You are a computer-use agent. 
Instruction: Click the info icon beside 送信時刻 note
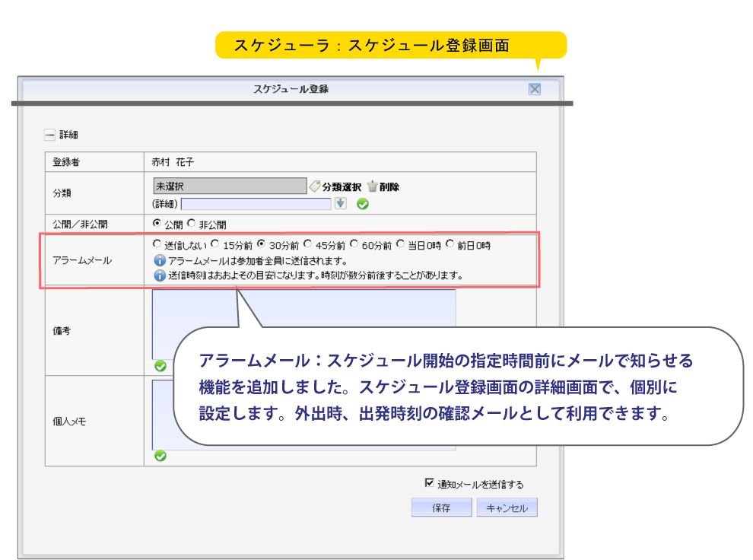(x=160, y=275)
